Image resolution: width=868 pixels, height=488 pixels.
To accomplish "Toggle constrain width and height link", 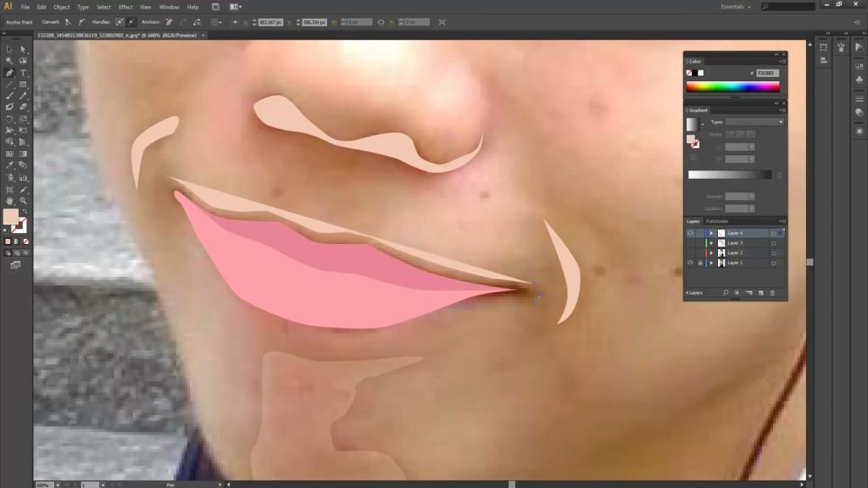I will point(381,22).
